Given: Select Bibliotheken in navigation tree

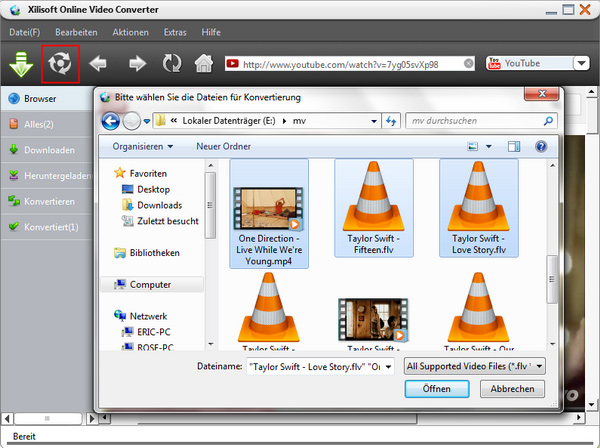Looking at the screenshot, I should coord(147,253).
